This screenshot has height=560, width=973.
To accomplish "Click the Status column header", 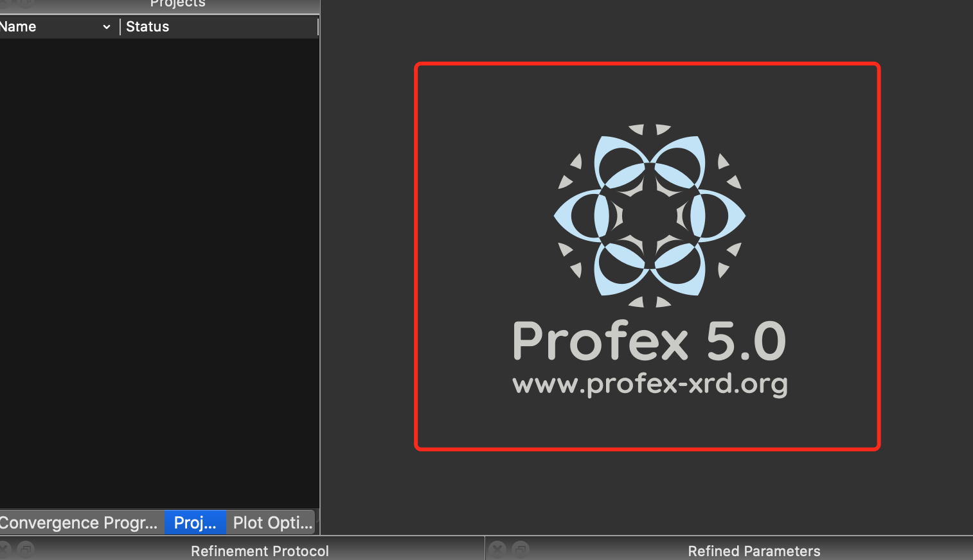I will click(147, 26).
